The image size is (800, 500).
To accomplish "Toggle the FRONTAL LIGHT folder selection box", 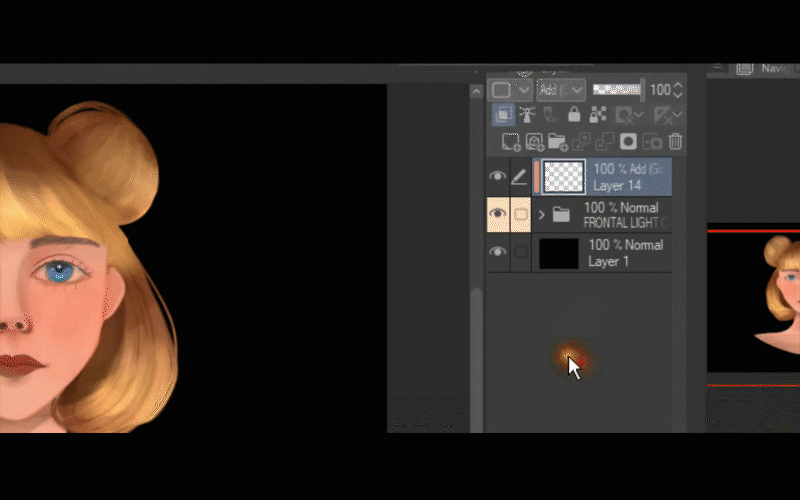I will point(520,214).
